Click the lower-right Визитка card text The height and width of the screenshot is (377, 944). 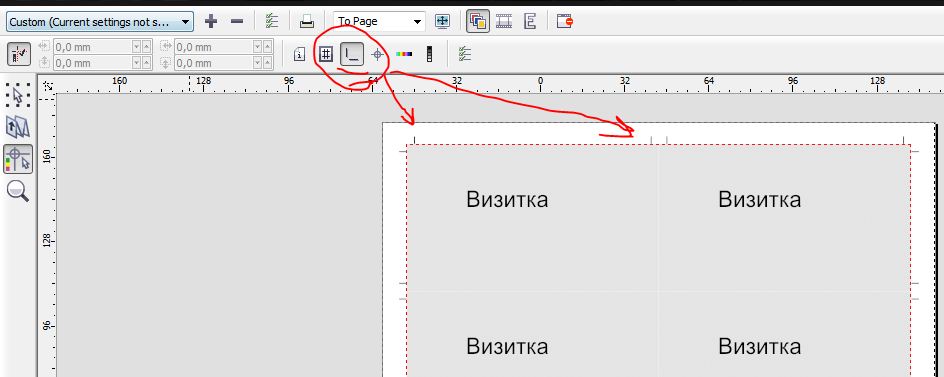[759, 346]
